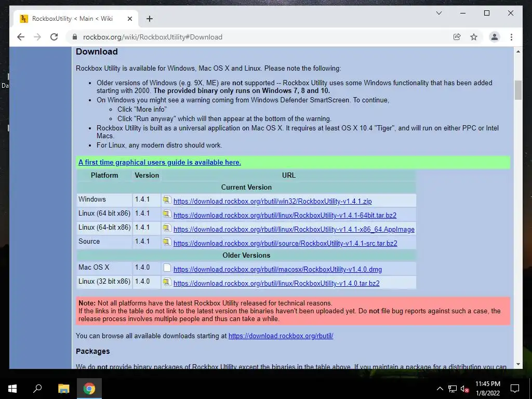532x399 pixels.
Task: Click the Packages section heading
Action: (92, 351)
